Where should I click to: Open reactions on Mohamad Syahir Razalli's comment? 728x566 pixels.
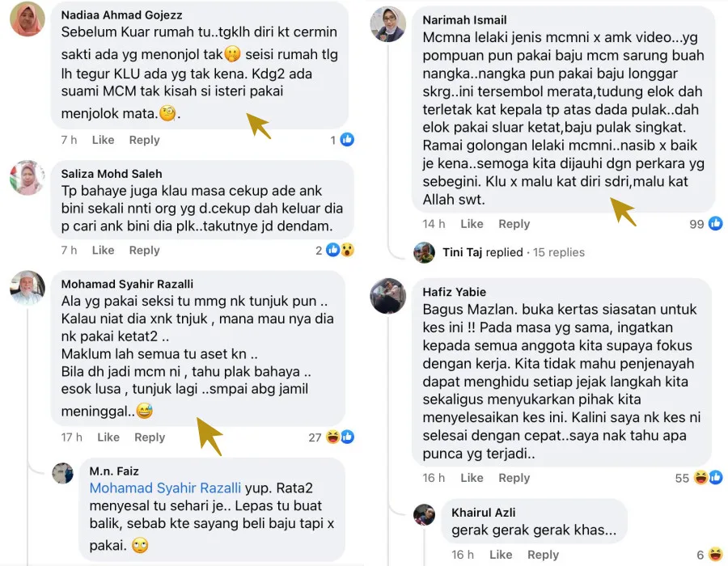[x=340, y=437]
